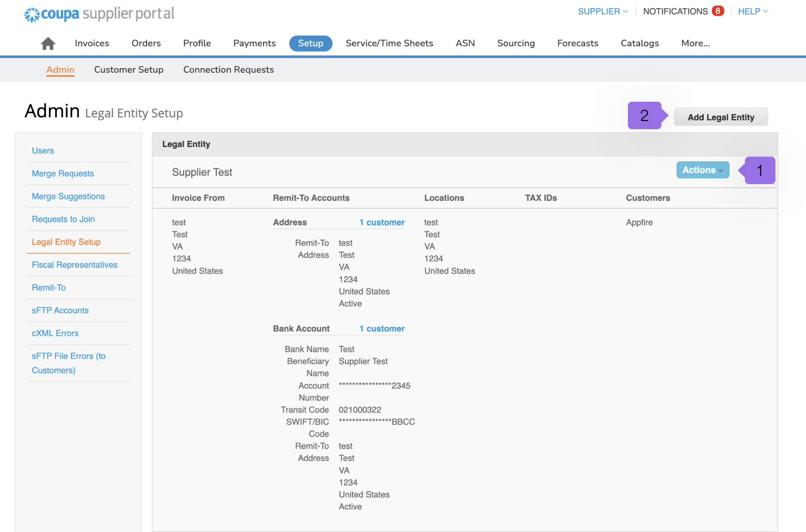Viewport: 806px width, 532px height.
Task: Click the Bank Account section heading
Action: (x=301, y=329)
